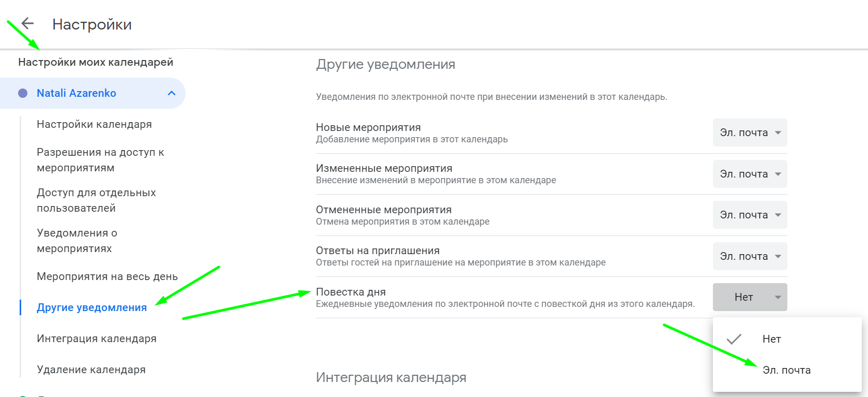868x397 pixels.
Task: Click the description Отмена мероприятия в этом календаре
Action: point(402,222)
